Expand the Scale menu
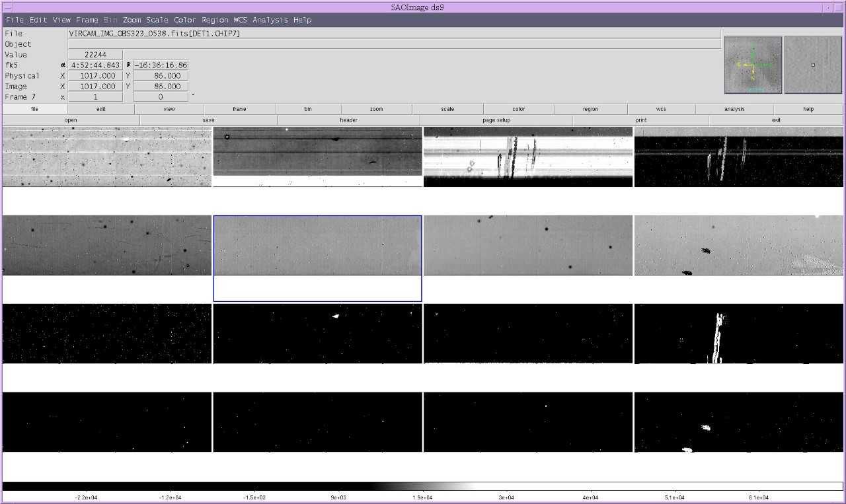846x504 pixels. click(x=157, y=20)
